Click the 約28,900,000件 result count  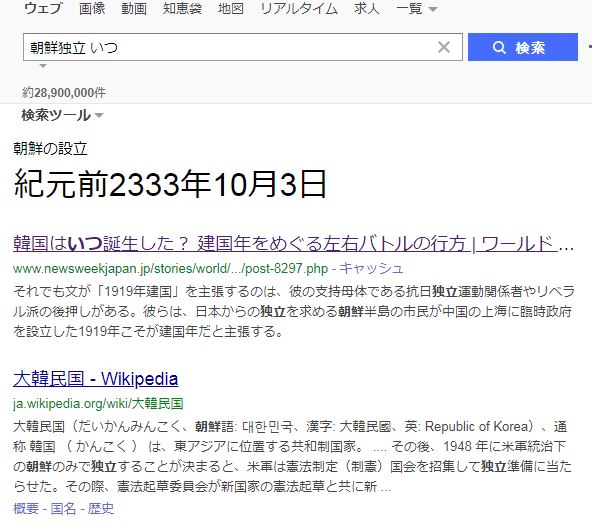coord(64,93)
